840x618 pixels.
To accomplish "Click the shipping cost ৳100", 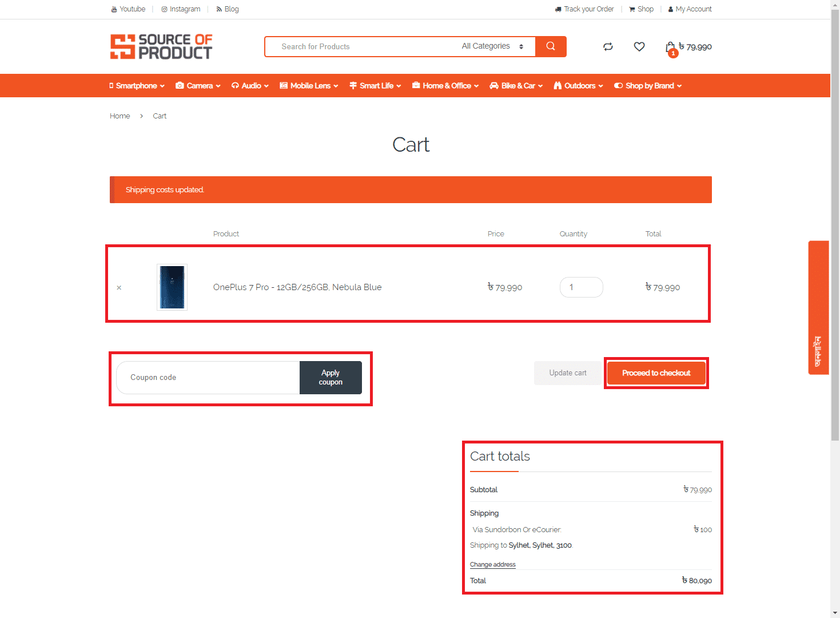I will [703, 530].
